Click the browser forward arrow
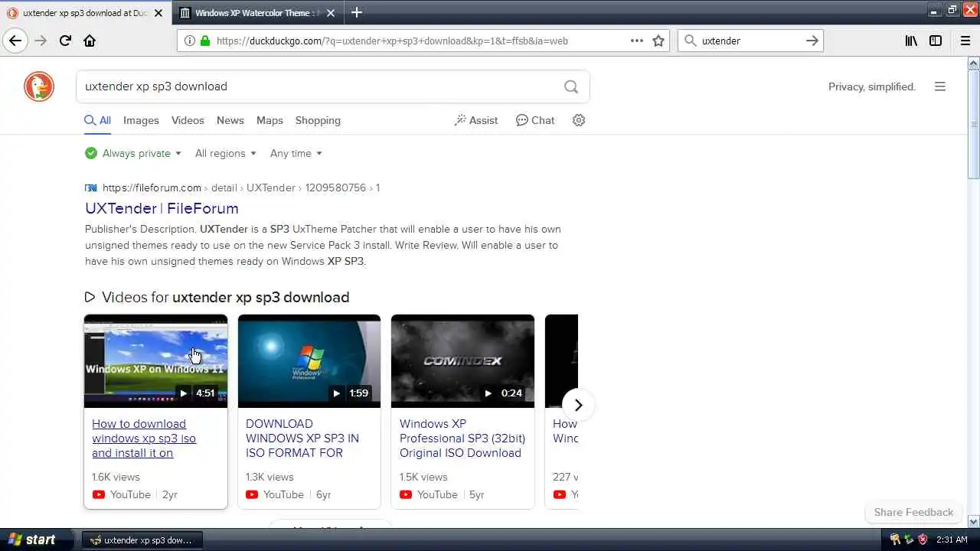Viewport: 980px width, 551px height. (x=41, y=41)
